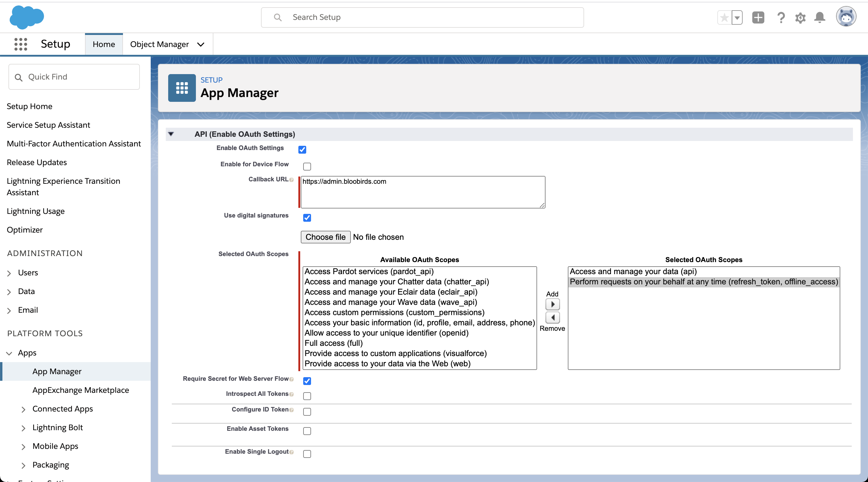Click the Callback URL help icon
The image size is (868, 482).
(291, 180)
